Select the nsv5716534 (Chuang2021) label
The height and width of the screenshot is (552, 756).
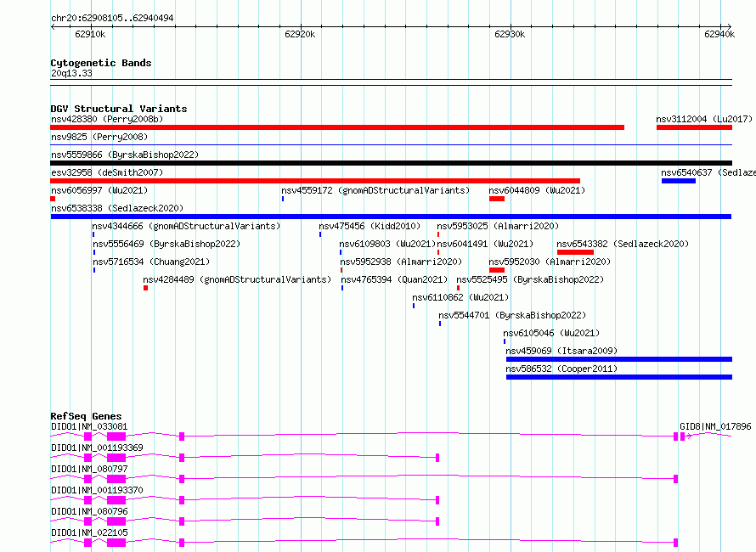(x=151, y=262)
